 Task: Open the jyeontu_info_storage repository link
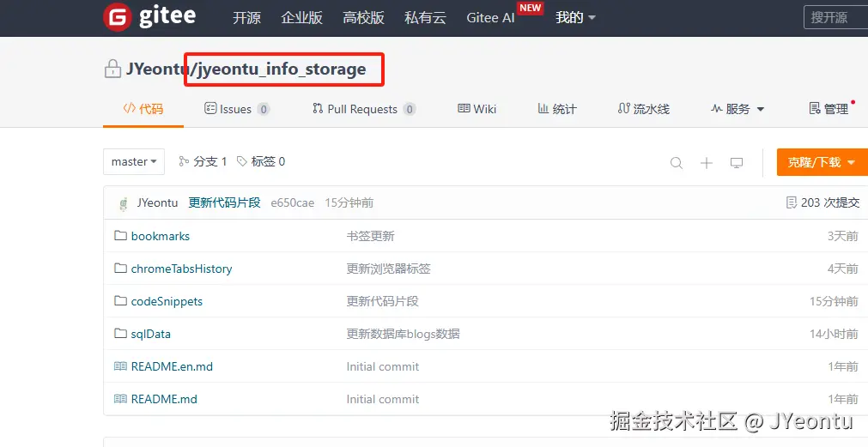(282, 69)
